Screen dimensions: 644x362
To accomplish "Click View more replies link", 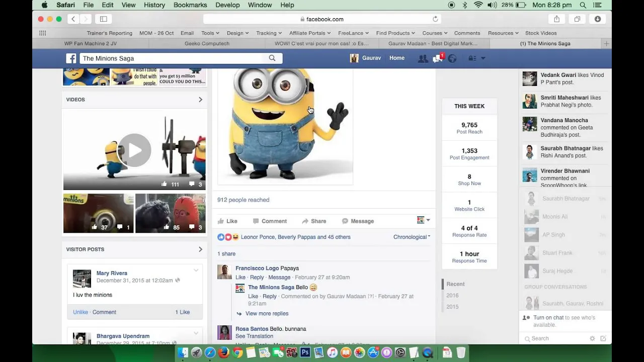I will coord(267,314).
